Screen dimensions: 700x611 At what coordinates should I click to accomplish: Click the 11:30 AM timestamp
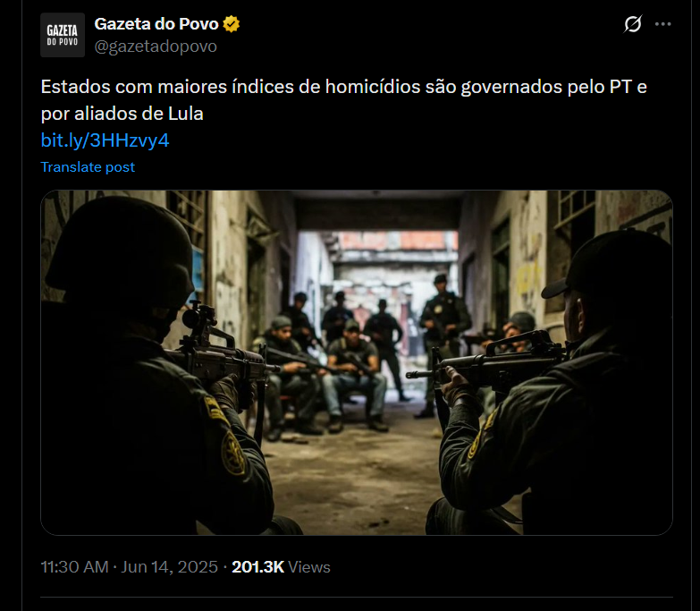coord(74,567)
